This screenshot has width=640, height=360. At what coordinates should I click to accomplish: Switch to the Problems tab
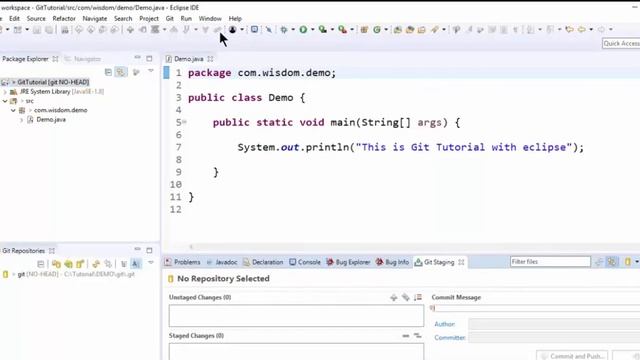183,262
